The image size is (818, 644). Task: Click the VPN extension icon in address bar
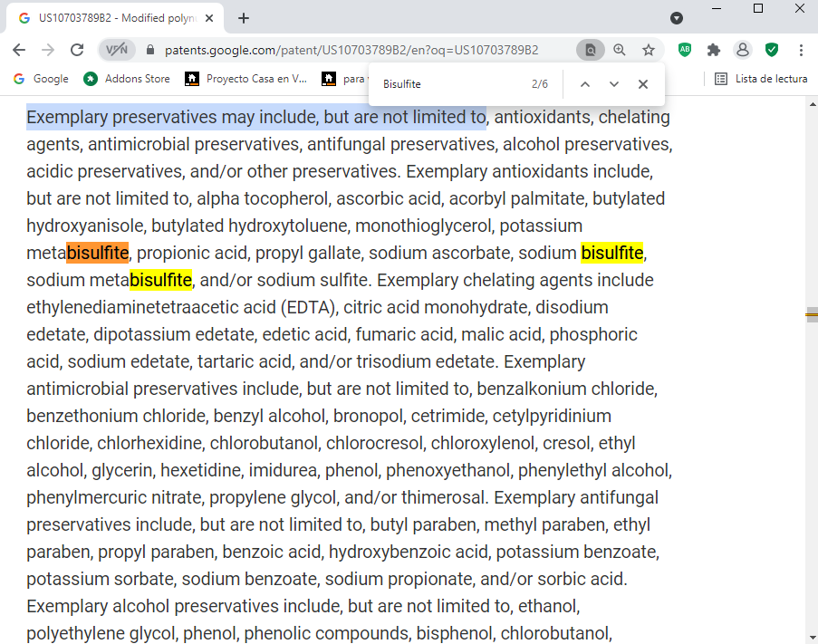pos(116,50)
